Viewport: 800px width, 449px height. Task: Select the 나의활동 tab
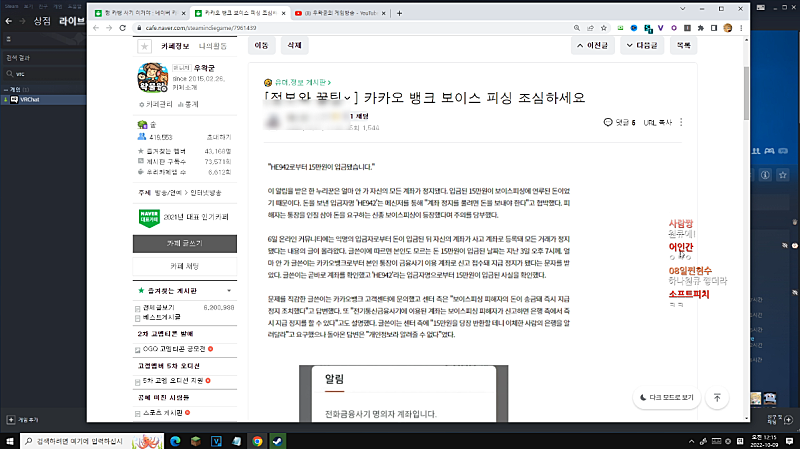(x=213, y=46)
